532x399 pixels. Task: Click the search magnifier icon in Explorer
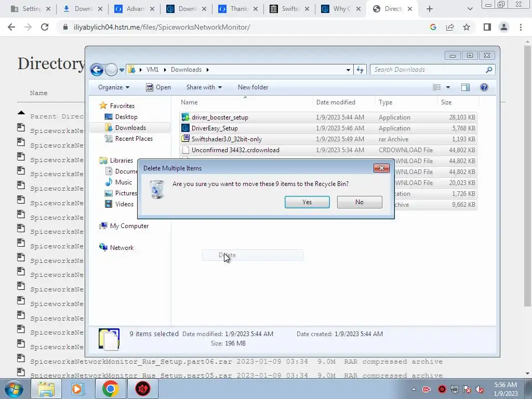[x=489, y=70]
